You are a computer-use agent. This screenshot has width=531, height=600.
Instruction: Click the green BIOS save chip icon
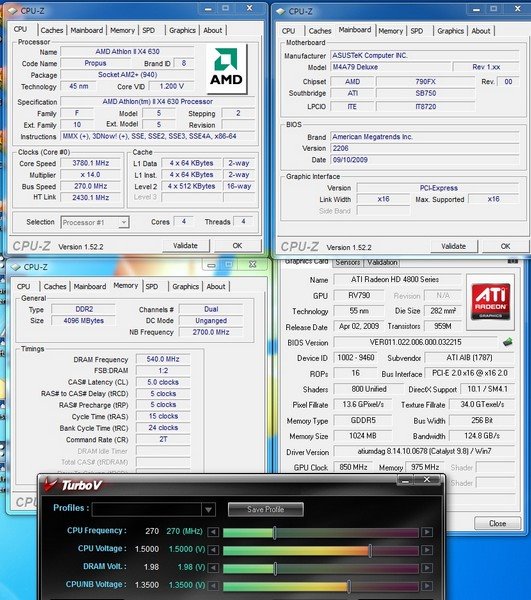pyautogui.click(x=508, y=342)
